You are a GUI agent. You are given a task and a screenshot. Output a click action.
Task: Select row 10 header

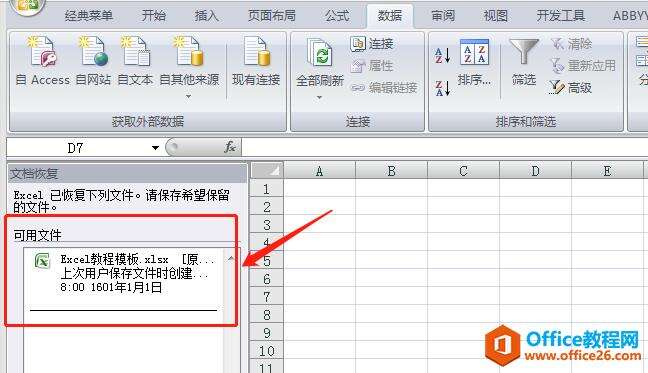coord(267,351)
